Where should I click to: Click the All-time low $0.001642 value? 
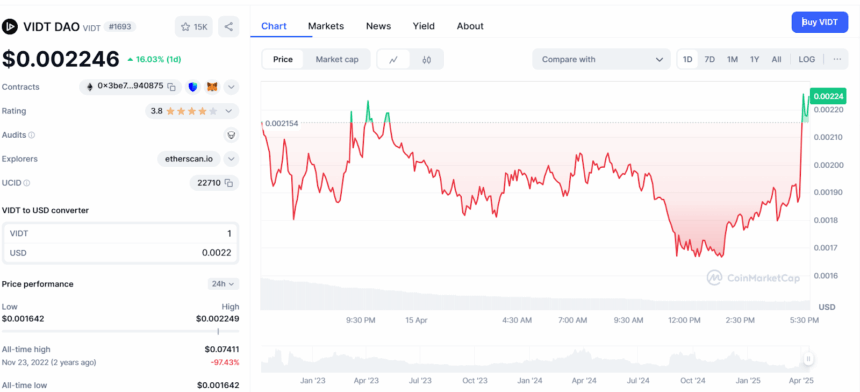pos(218,385)
